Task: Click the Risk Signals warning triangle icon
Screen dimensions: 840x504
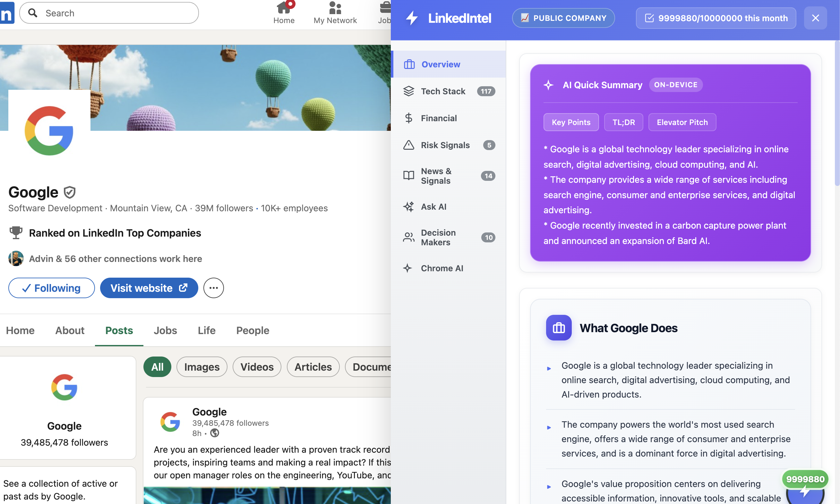Action: [x=408, y=145]
